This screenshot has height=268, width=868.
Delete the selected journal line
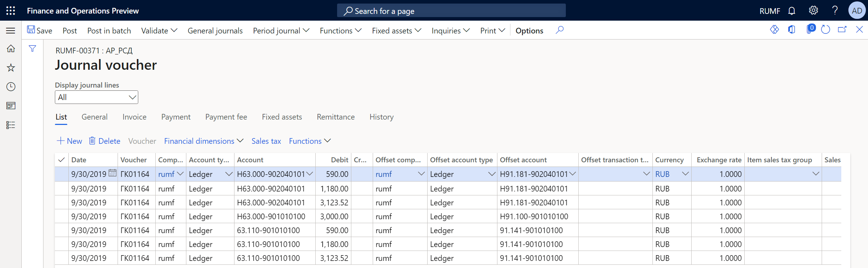coord(104,141)
